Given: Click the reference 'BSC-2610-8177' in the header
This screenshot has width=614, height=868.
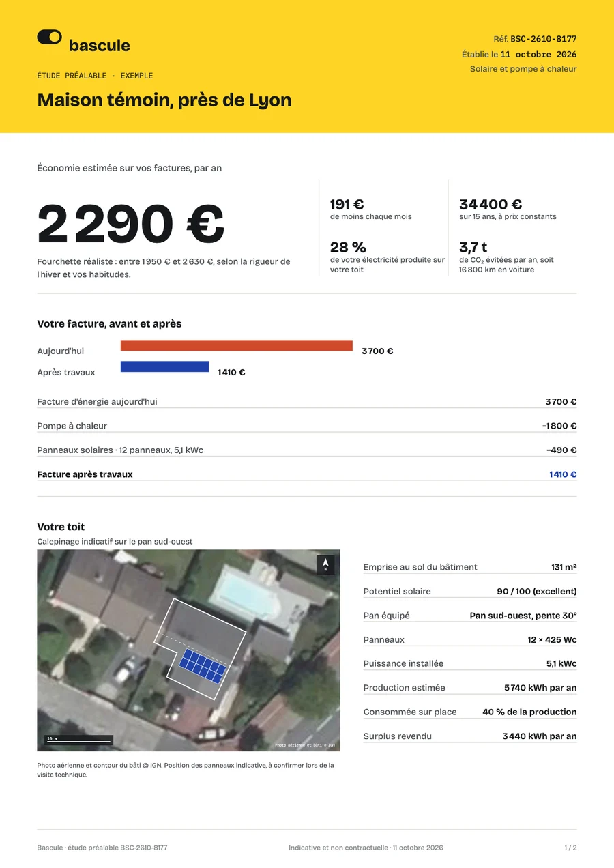Looking at the screenshot, I should tap(543, 39).
